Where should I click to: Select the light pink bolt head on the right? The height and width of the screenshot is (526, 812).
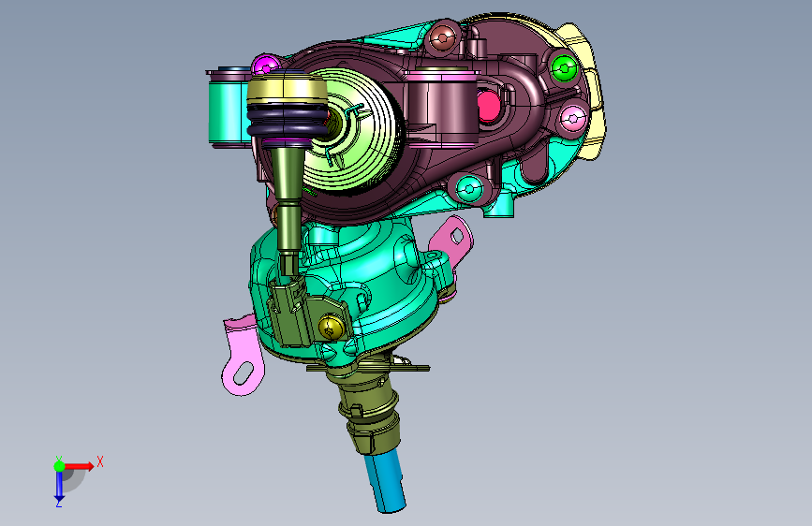[x=573, y=119]
